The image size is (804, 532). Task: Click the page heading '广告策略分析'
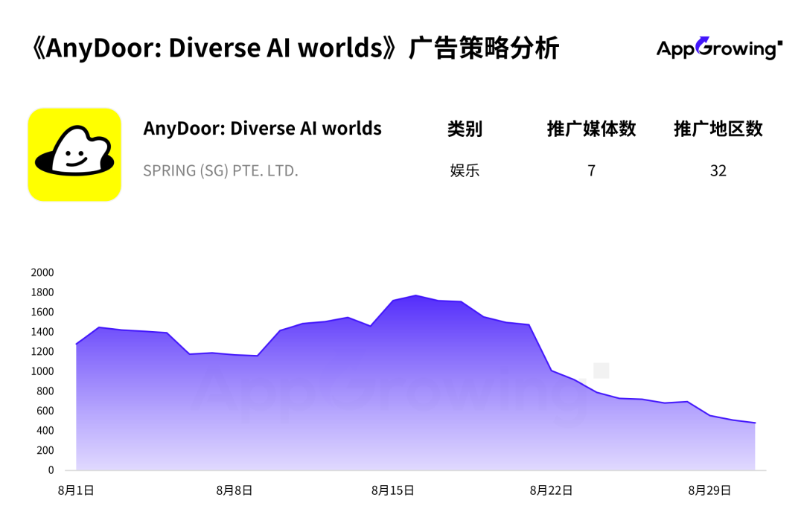[x=483, y=48]
